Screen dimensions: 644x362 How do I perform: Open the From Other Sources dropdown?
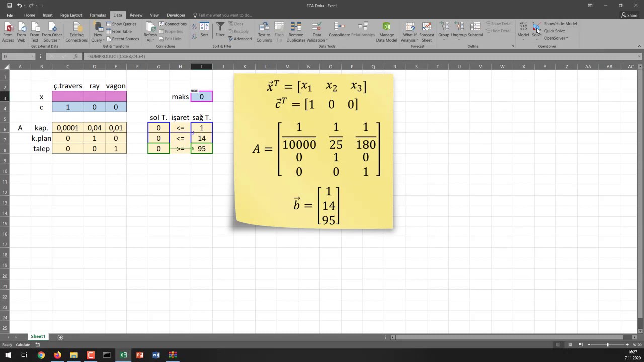[52, 32]
